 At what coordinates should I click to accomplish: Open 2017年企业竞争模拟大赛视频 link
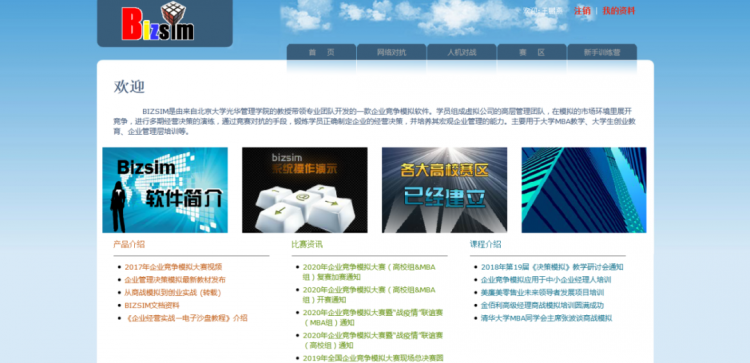pos(173,267)
